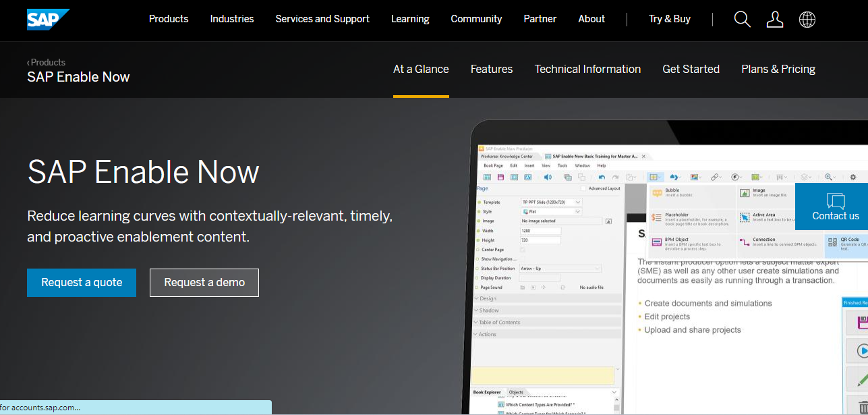Click the Contact us button

832,206
